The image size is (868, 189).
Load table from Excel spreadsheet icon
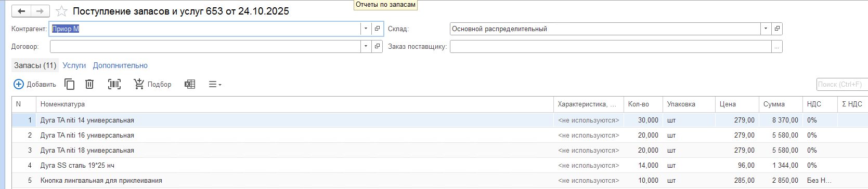coord(190,84)
